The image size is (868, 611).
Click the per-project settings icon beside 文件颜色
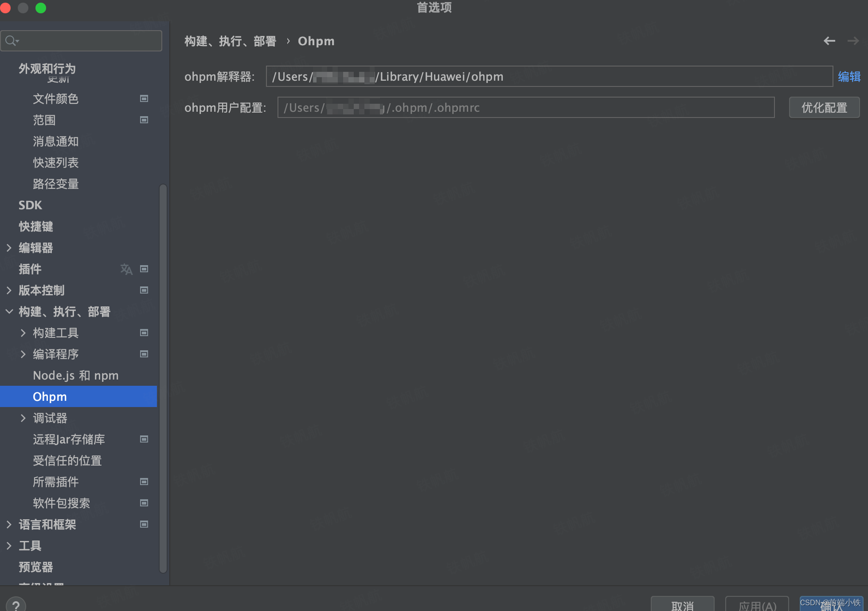pos(144,98)
